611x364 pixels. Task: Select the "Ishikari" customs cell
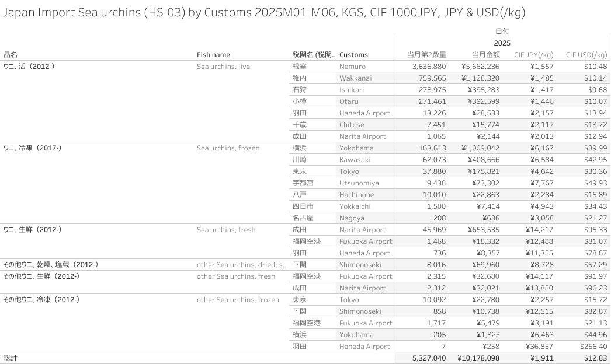(352, 90)
